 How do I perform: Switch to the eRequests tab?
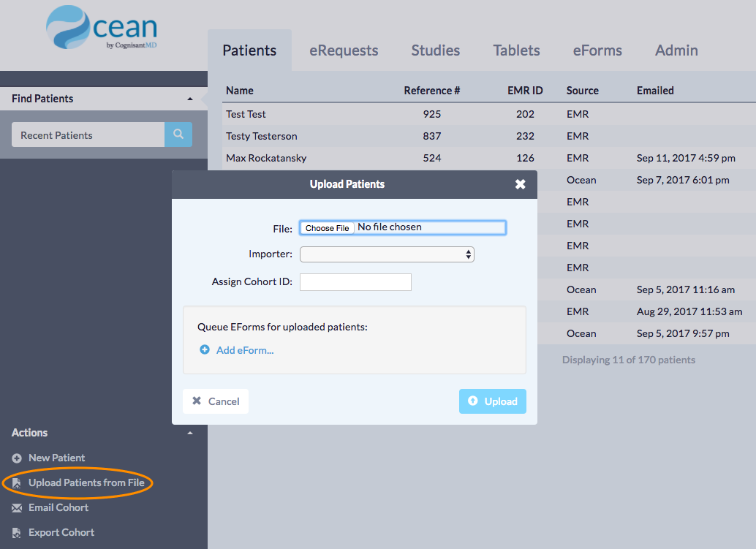344,50
